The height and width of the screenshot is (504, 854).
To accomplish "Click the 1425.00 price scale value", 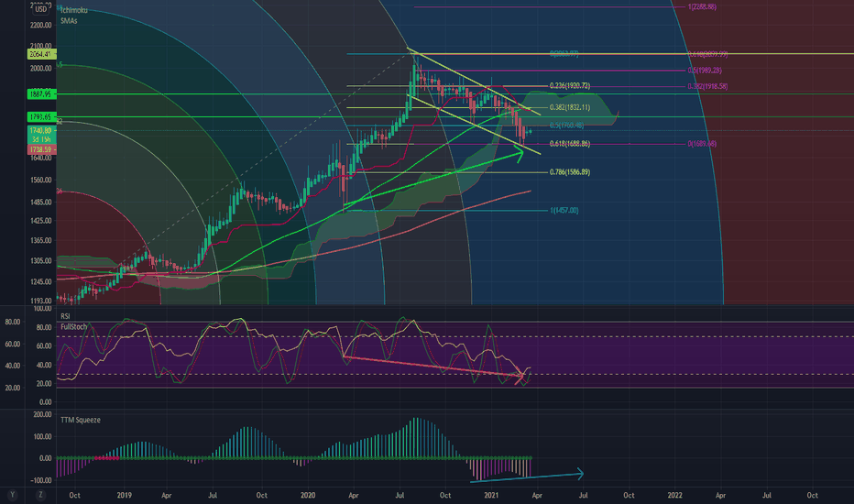I will tap(41, 221).
